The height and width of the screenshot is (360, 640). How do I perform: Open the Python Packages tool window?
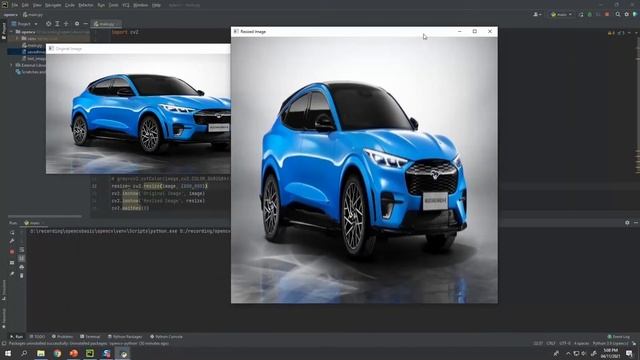[125, 337]
